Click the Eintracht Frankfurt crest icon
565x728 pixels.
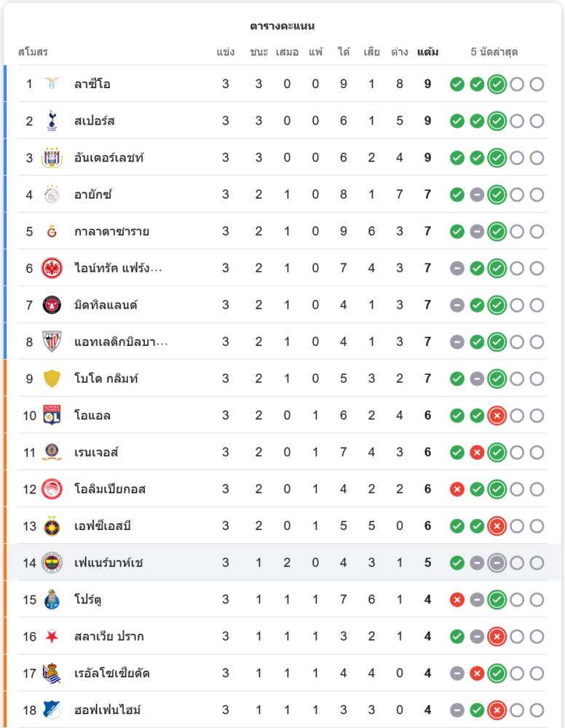pos(52,268)
